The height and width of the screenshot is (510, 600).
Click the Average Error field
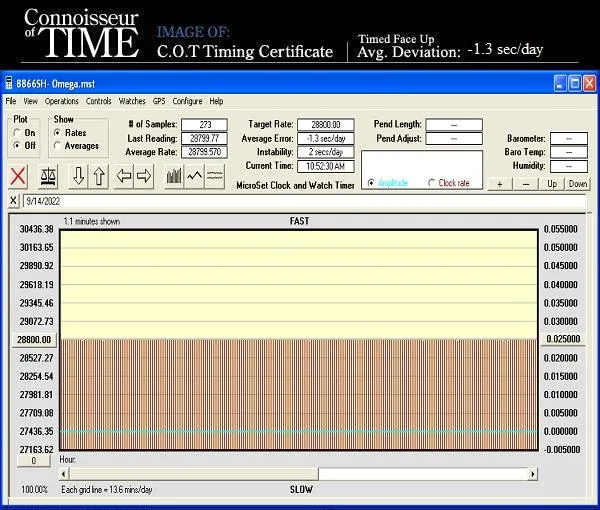(x=326, y=138)
